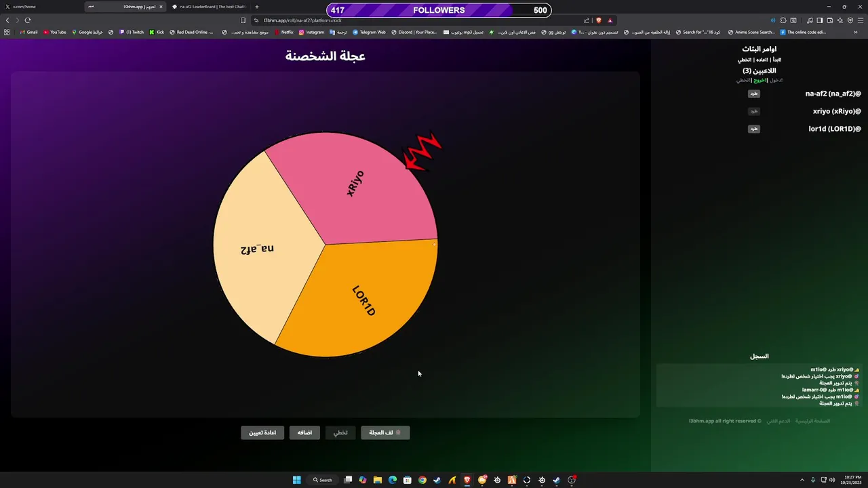Click the share icon in the address bar
Screen dimensions: 868x488
[587, 20]
